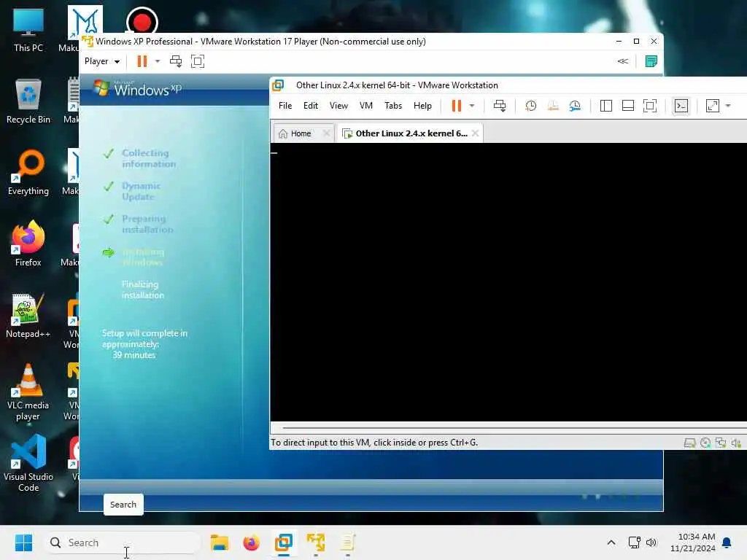Launch Firefox from the desktop
747x560 pixels.
[x=28, y=244]
